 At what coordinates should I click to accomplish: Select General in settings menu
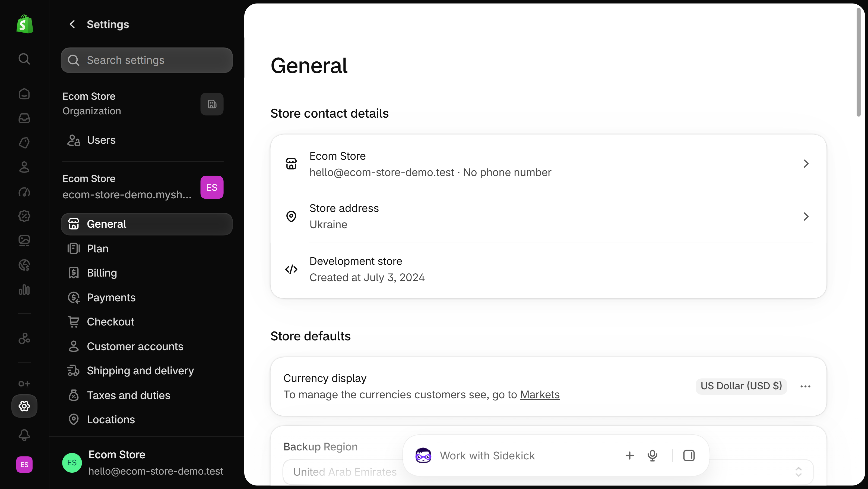click(147, 224)
